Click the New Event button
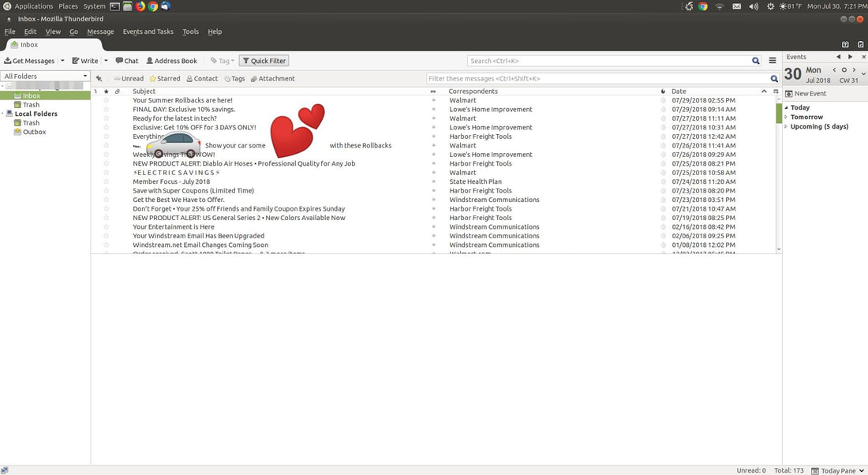 pyautogui.click(x=806, y=93)
